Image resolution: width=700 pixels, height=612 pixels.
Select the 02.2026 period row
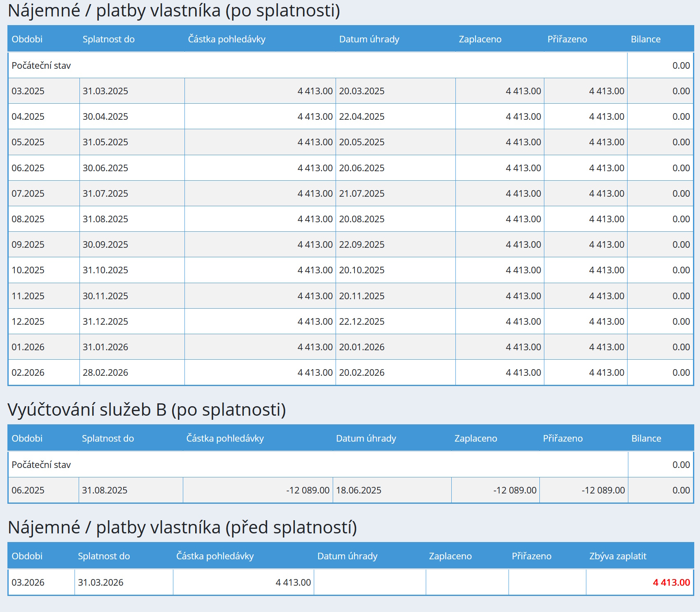[28, 372]
